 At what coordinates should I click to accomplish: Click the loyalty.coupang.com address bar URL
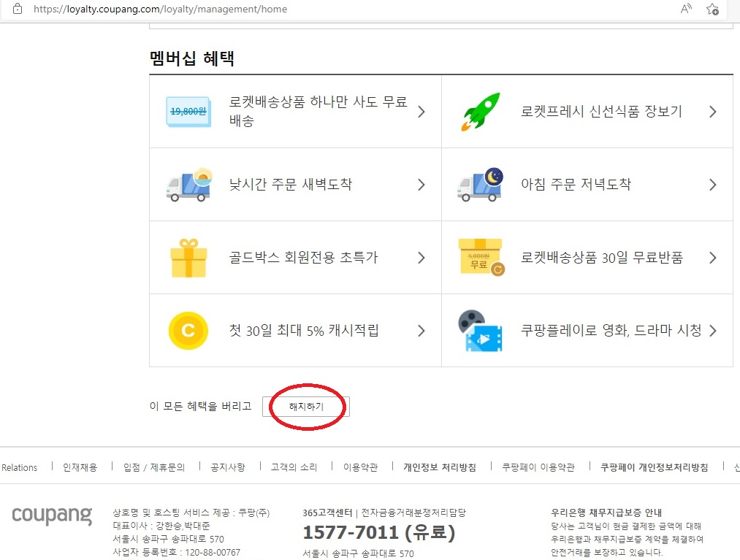click(161, 9)
